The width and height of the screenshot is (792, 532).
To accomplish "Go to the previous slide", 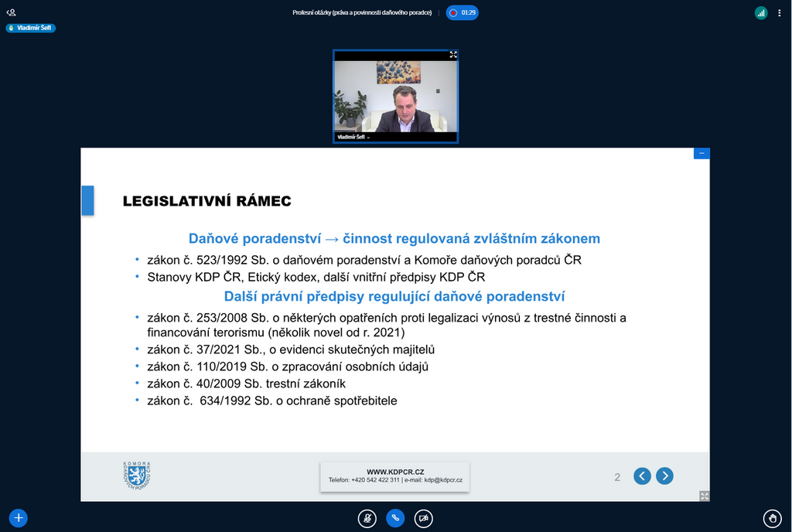I will tap(642, 476).
